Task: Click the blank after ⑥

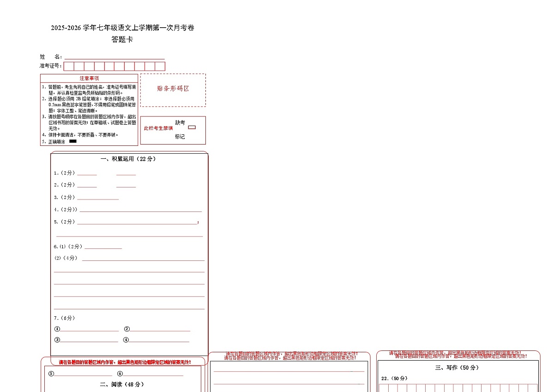Action: coord(153,374)
